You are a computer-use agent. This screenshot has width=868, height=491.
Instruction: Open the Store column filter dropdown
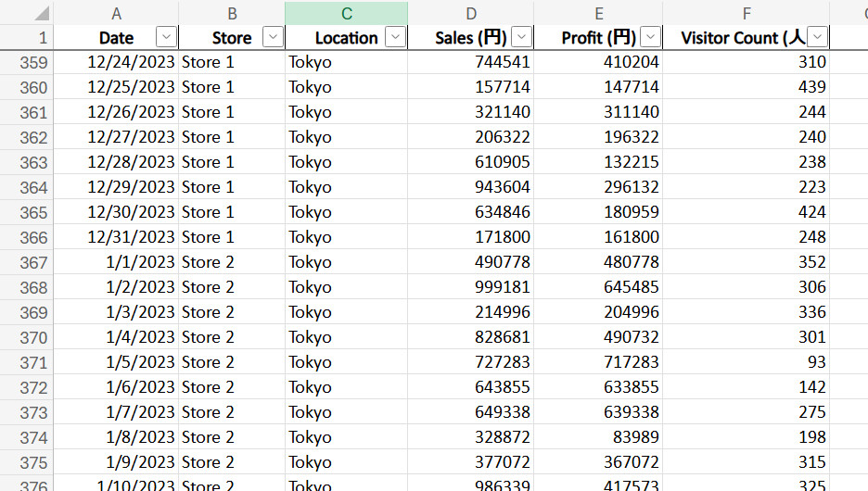[x=273, y=37]
